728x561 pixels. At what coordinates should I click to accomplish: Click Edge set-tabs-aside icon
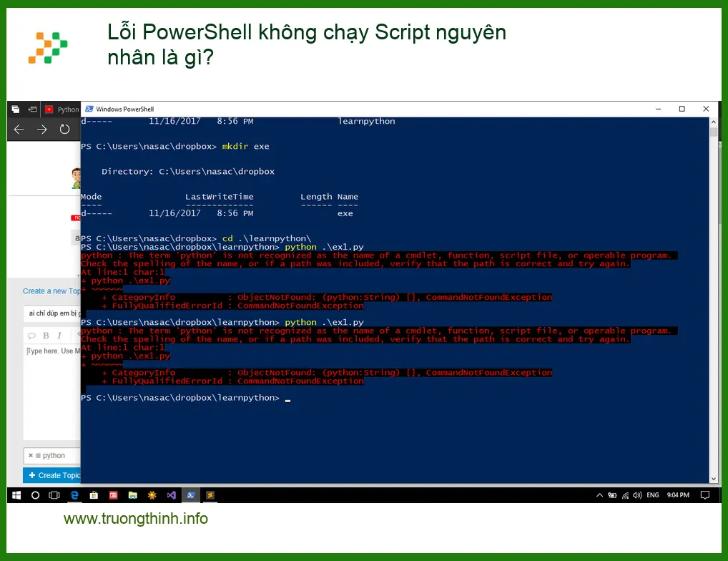(x=32, y=109)
